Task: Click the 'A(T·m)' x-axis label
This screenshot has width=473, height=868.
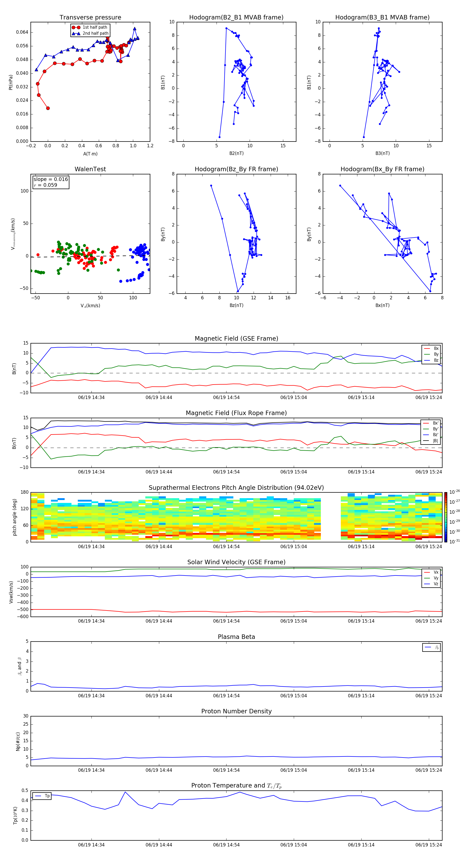Action: tap(90, 154)
